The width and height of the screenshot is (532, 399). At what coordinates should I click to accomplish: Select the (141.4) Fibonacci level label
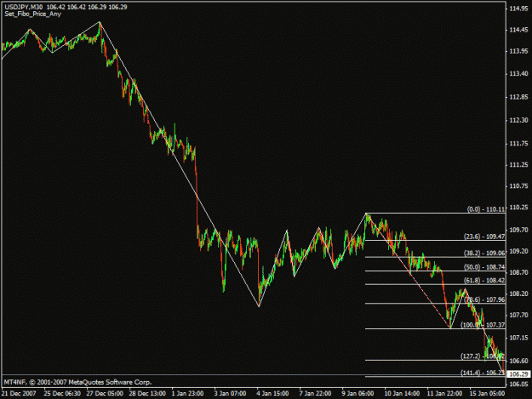483,373
